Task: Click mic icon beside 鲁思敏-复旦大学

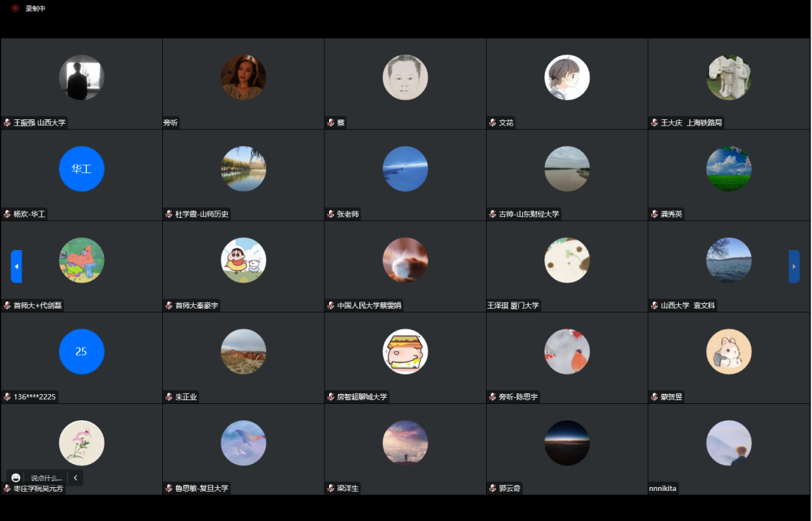Action: [168, 489]
